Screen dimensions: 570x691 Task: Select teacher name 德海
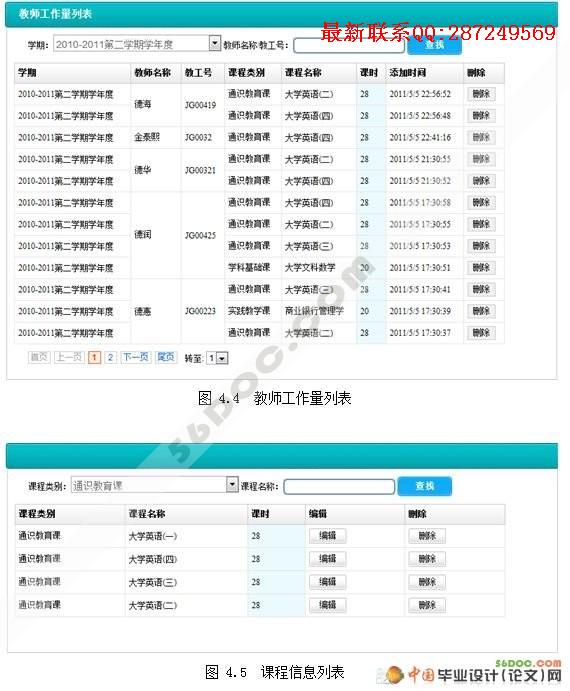pos(143,104)
